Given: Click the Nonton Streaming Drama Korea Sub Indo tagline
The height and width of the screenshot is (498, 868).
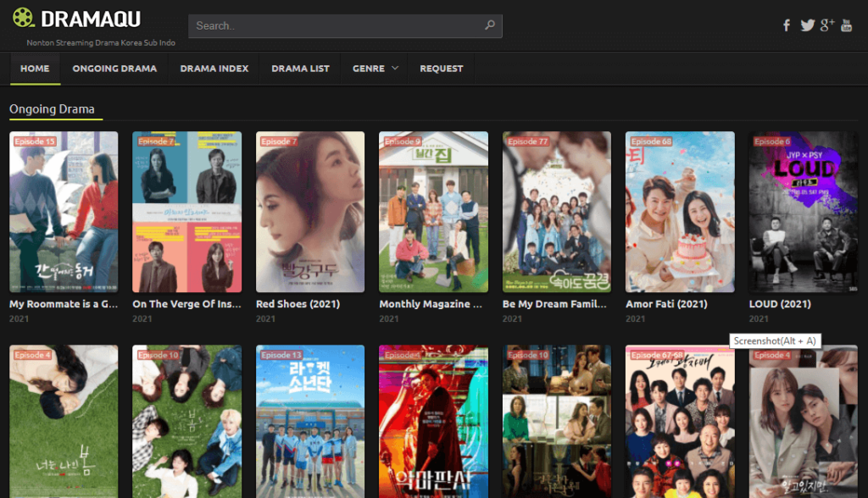Looking at the screenshot, I should point(101,42).
